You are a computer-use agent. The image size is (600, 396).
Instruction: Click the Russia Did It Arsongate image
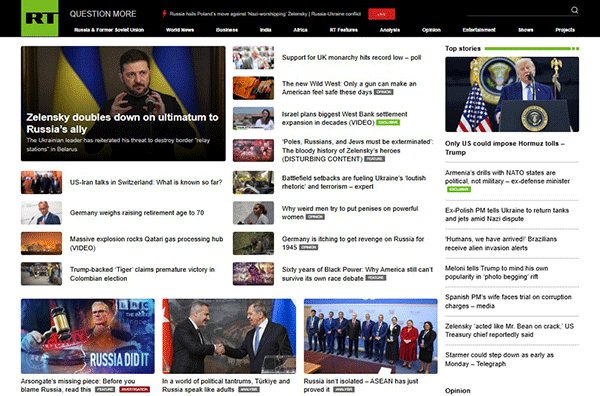pos(88,336)
